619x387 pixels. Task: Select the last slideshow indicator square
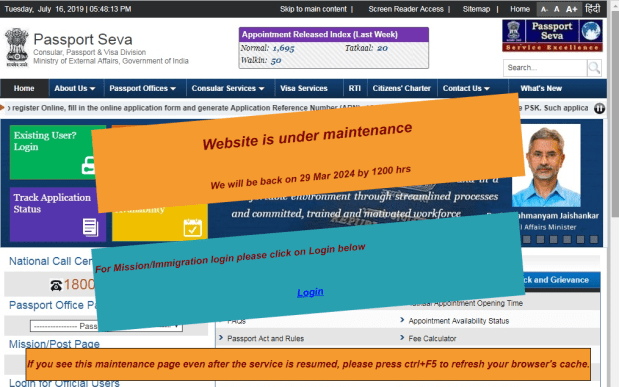[x=593, y=239]
